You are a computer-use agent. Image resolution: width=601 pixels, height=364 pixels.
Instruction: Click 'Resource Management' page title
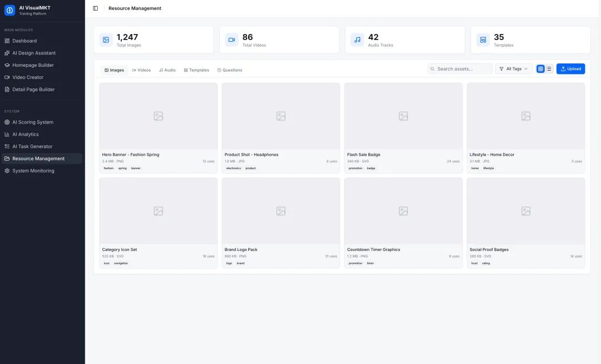click(135, 8)
